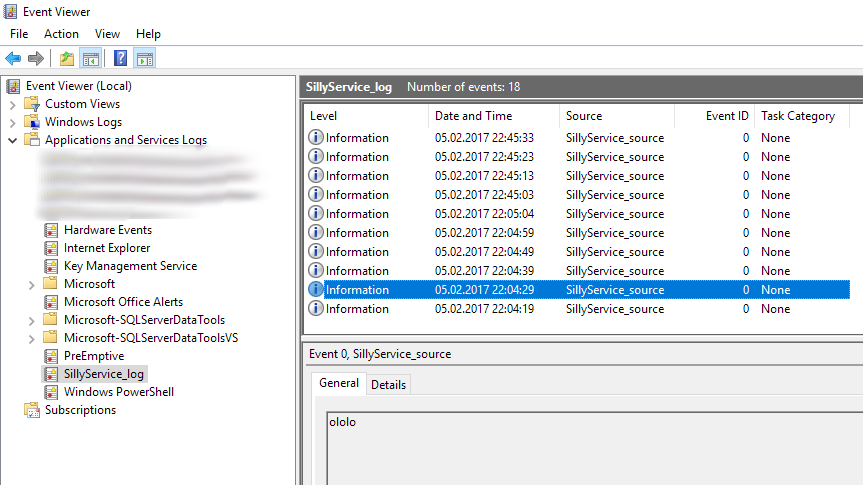Click the Up One Level folder icon
863x485 pixels.
pyautogui.click(x=67, y=58)
